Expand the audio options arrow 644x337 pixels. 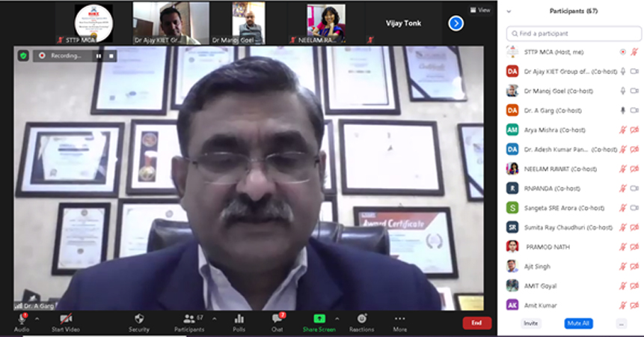coord(37,318)
